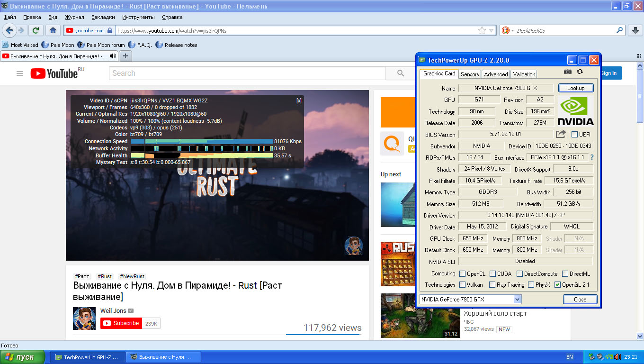
Task: Go to the browser Home page
Action: pyautogui.click(x=53, y=30)
